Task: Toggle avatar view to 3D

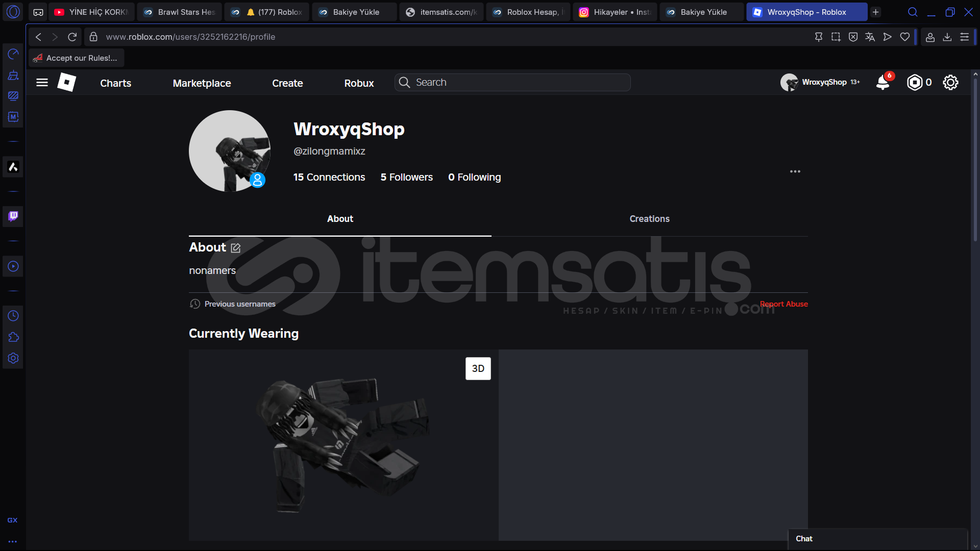Action: click(x=478, y=368)
